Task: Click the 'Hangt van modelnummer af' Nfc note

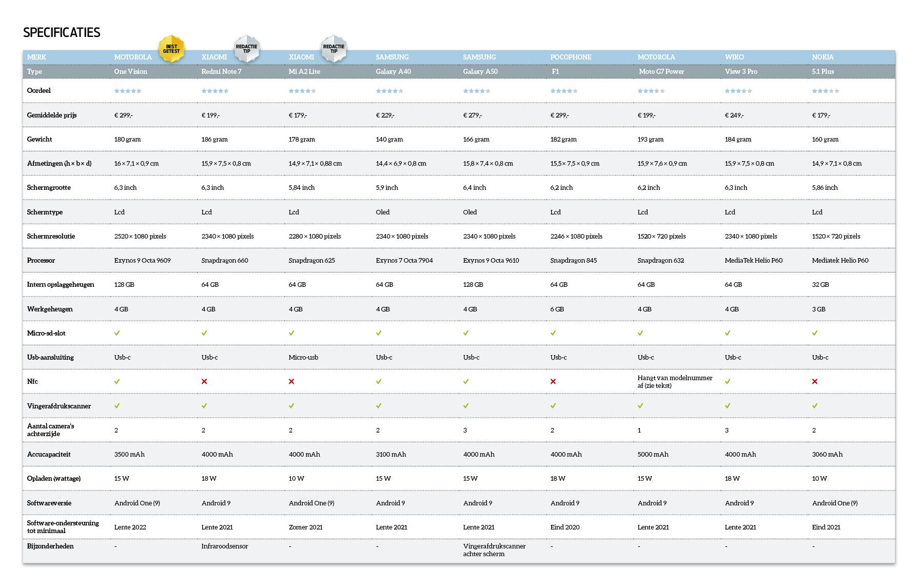Action: (675, 382)
